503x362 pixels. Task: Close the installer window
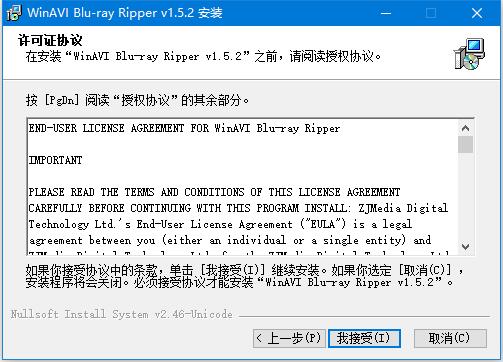tap(477, 13)
